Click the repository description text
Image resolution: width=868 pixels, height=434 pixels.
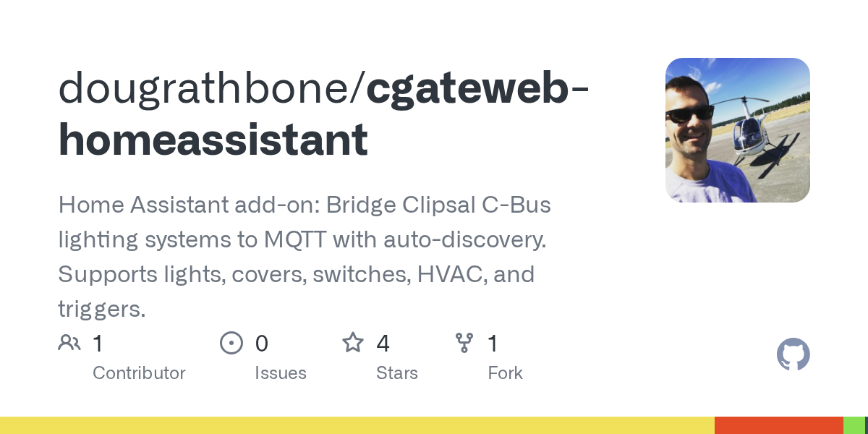click(x=305, y=257)
